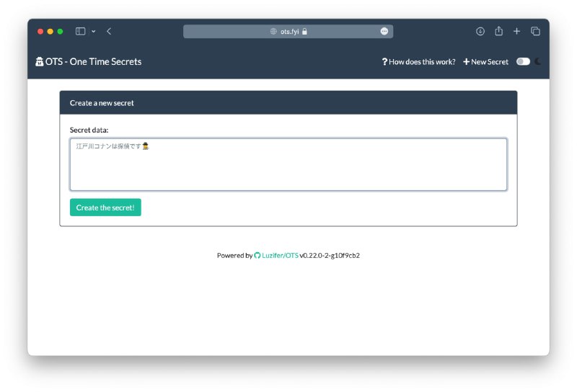Toggle the dark mode switch
This screenshot has height=392, width=577.
(523, 62)
